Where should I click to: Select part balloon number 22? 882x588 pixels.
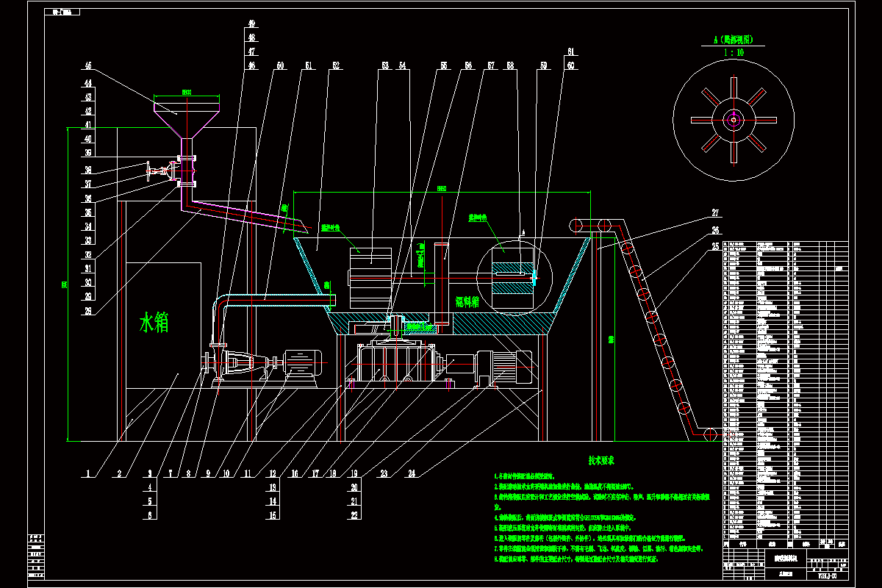[355, 515]
